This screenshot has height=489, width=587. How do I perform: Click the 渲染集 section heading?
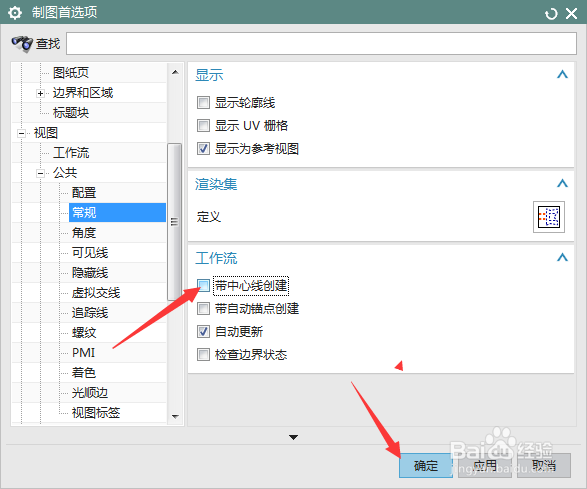click(216, 184)
